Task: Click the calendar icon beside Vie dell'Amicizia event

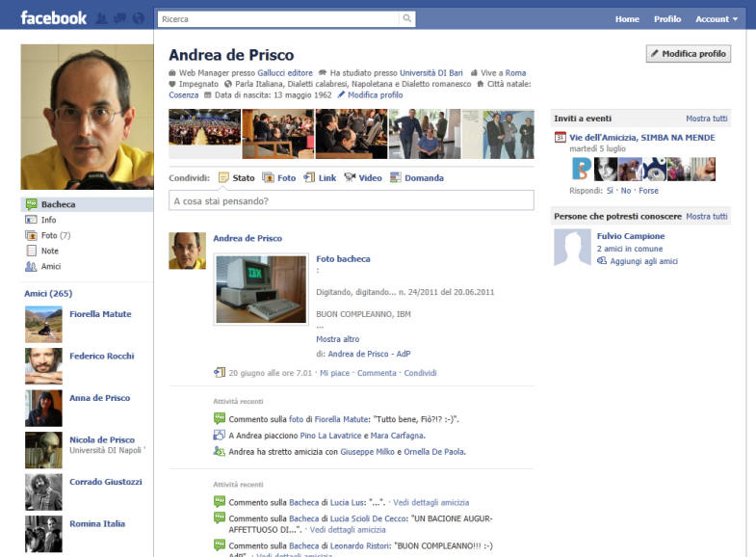Action: tap(560, 138)
